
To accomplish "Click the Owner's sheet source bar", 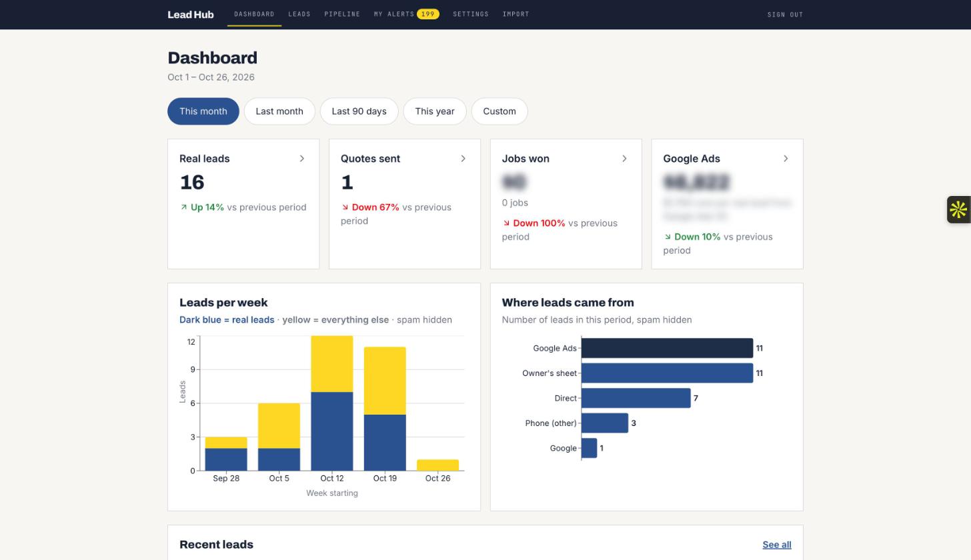I will pyautogui.click(x=668, y=373).
